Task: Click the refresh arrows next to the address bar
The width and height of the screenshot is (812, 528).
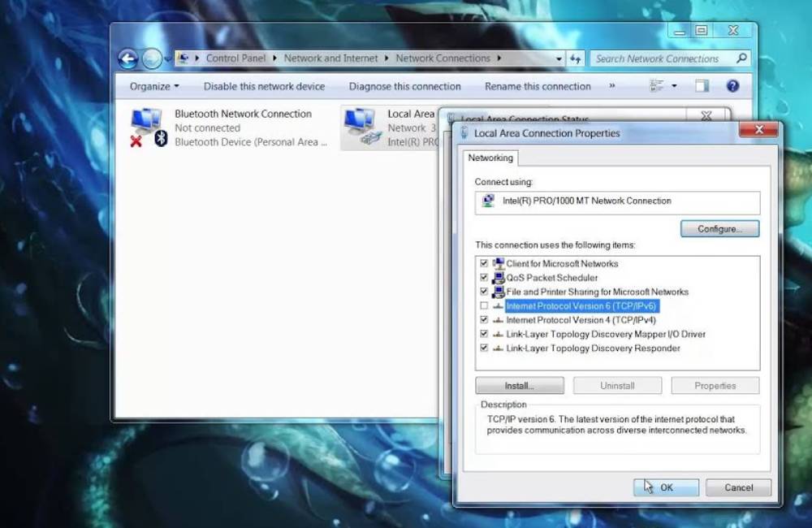Action: click(576, 59)
